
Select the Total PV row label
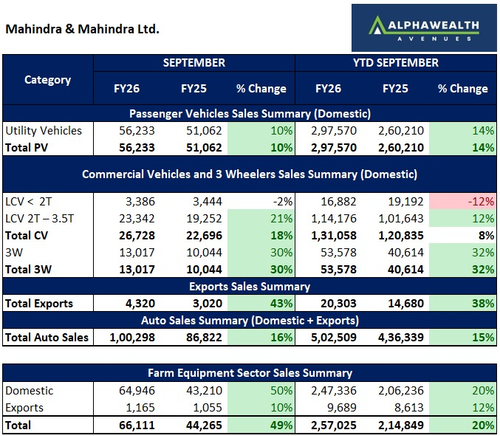click(x=26, y=148)
